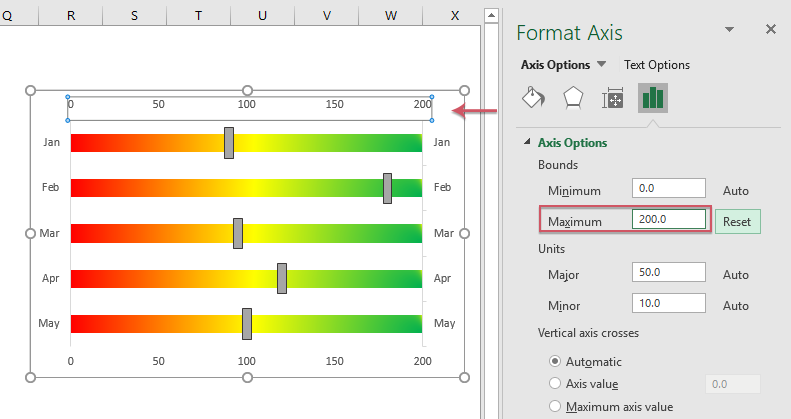This screenshot has height=419, width=791.
Task: Click the Vertical axis crosses label
Action: click(588, 333)
